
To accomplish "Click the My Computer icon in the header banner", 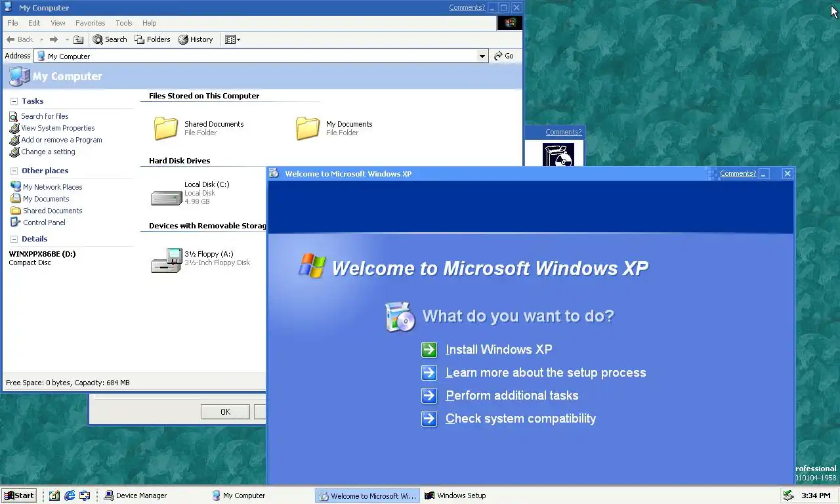I will pyautogui.click(x=19, y=76).
